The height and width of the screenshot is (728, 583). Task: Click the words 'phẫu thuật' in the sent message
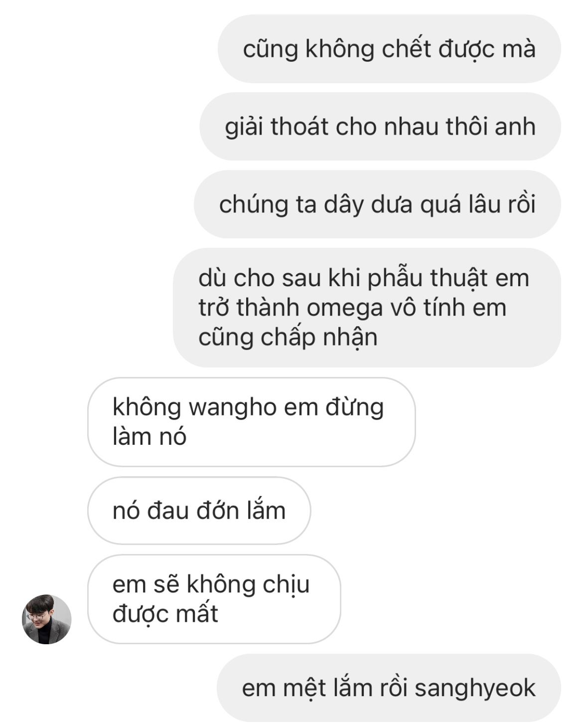click(x=422, y=278)
